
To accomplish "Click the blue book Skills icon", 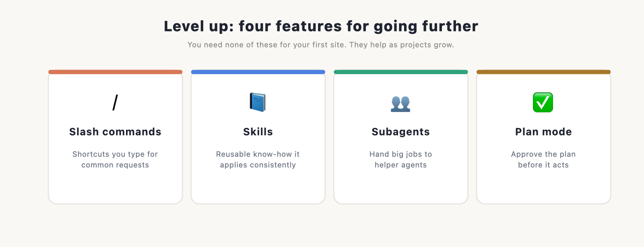I will tap(258, 102).
